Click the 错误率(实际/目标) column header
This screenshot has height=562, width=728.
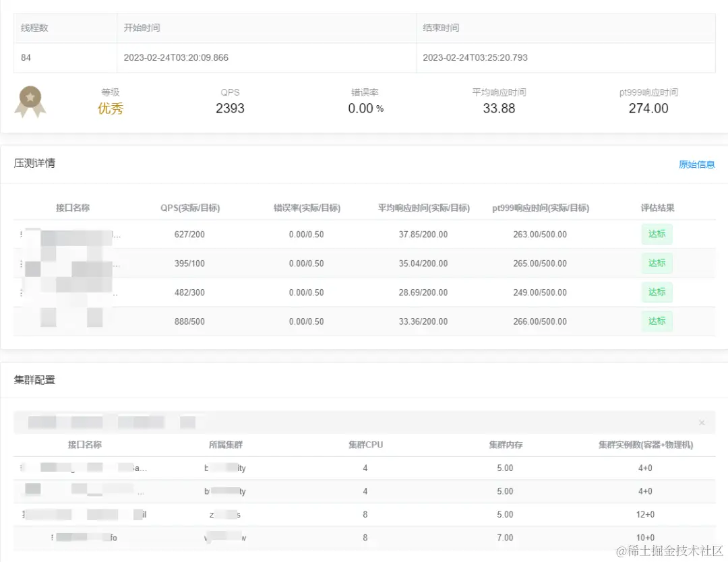[307, 208]
